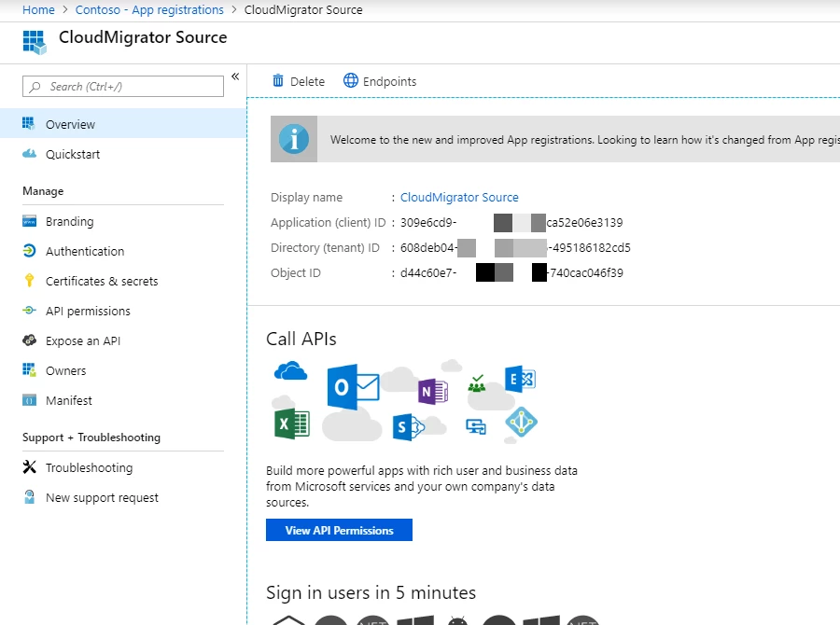Click the Endpoints toolbar button label
This screenshot has width=840, height=625.
click(389, 81)
